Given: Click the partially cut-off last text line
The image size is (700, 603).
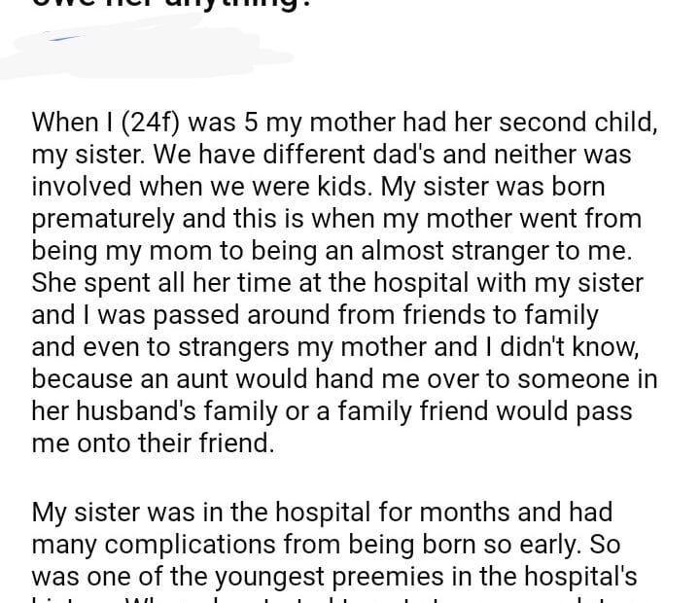Looking at the screenshot, I should [x=331, y=598].
